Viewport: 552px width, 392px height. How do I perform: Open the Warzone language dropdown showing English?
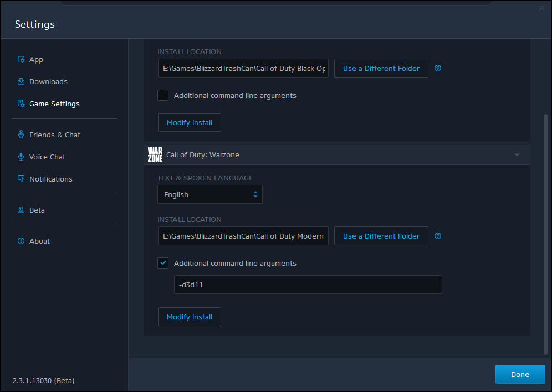click(x=210, y=194)
